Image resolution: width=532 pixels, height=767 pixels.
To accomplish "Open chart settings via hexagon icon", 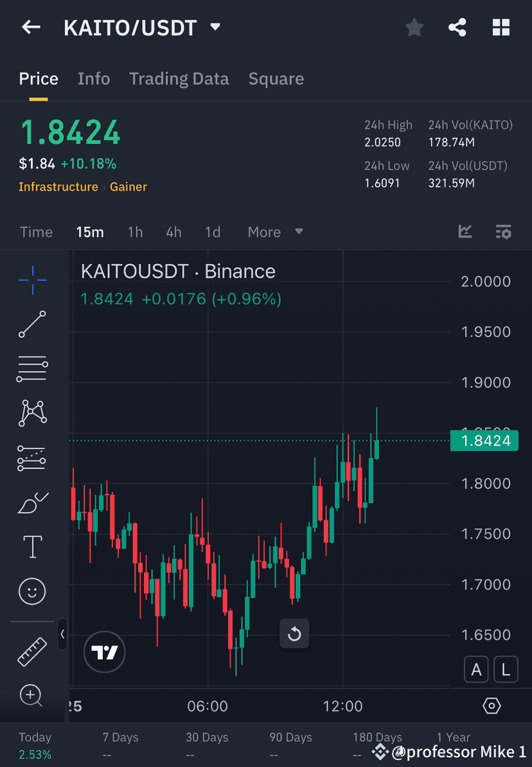I will [x=492, y=705].
